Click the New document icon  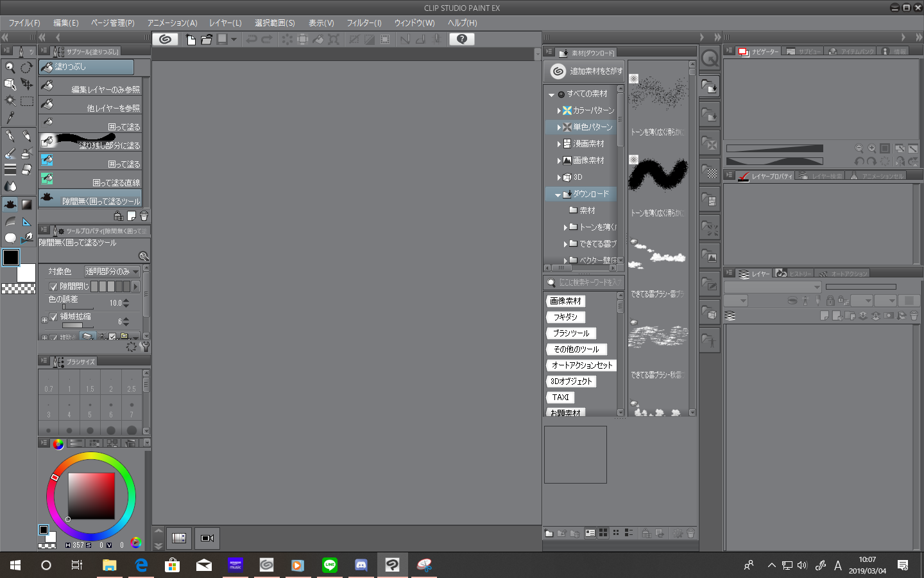[191, 39]
